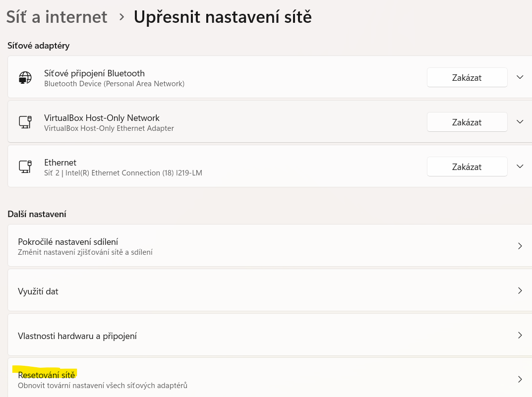The width and height of the screenshot is (532, 397).
Task: Click the Bluetooth network connection icon
Action: (x=25, y=78)
